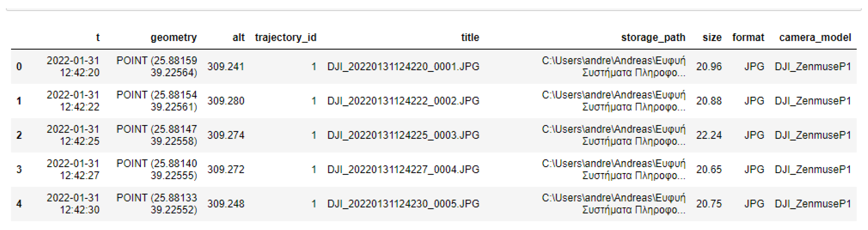Click the t column header

tap(98, 37)
